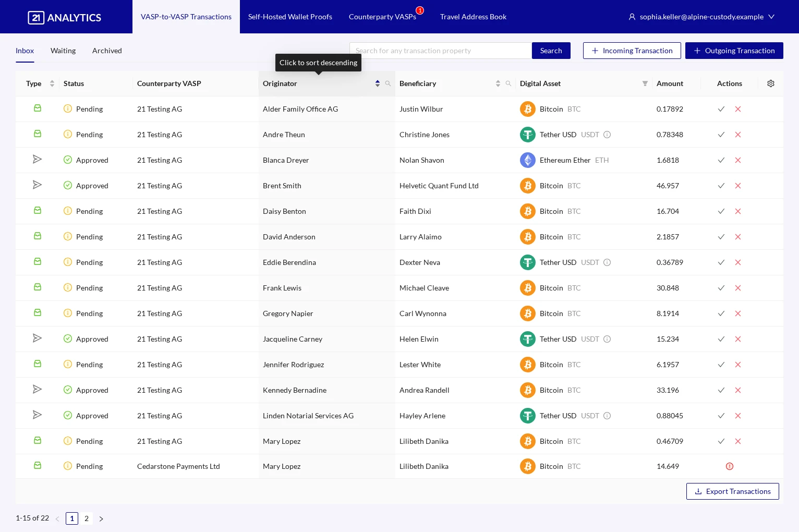Screen dimensions: 799x532
Task: Reject the Brent Smith transaction
Action: pos(738,186)
